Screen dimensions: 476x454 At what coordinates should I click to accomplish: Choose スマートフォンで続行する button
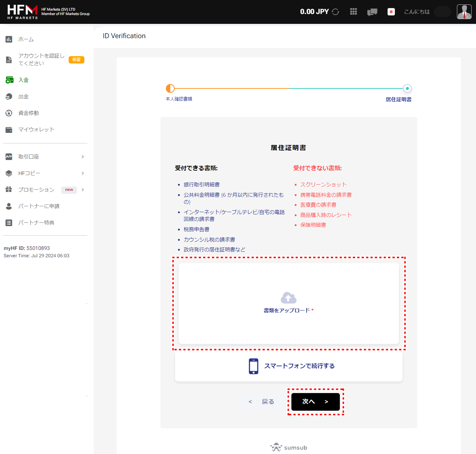289,366
